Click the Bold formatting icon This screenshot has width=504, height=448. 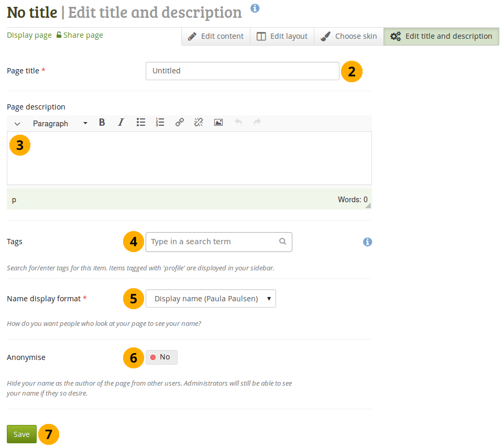point(102,123)
